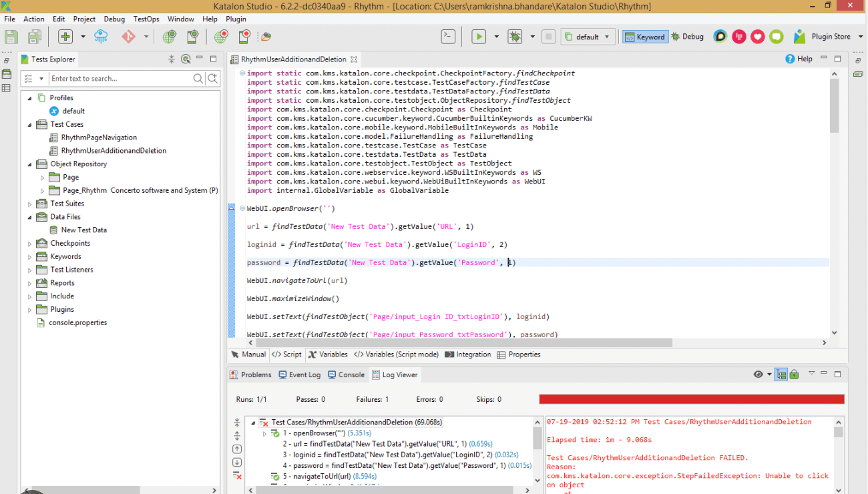Open the default execution profile dropdown
The image size is (868, 494).
tap(588, 37)
